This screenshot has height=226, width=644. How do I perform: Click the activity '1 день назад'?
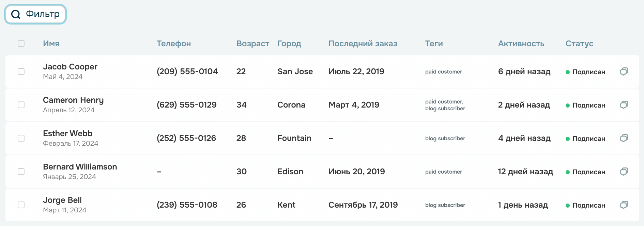pos(523,205)
